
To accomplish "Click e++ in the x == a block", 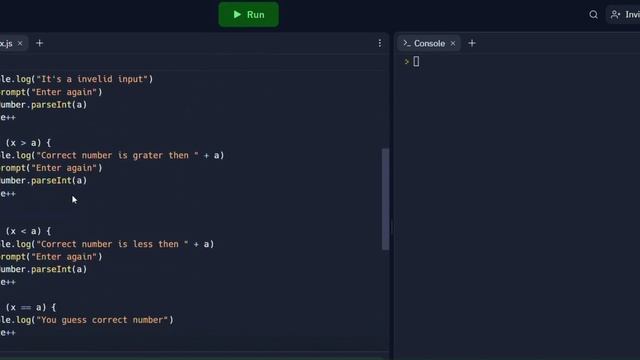I will pyautogui.click(x=8, y=333).
